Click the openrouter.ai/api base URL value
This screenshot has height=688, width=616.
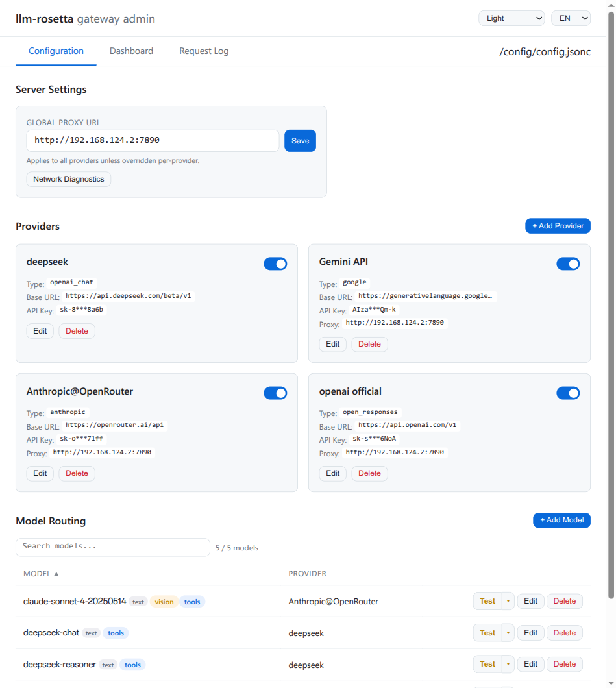coord(114,425)
